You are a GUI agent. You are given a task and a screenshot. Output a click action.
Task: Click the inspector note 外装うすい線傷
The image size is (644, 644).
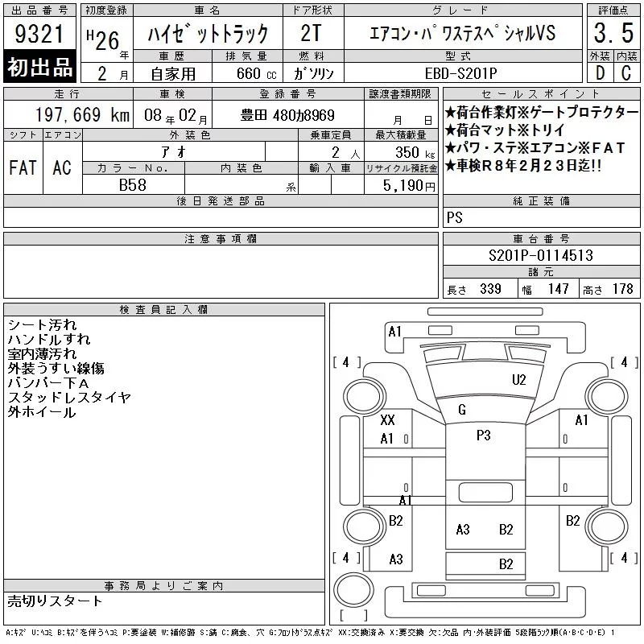pyautogui.click(x=56, y=368)
